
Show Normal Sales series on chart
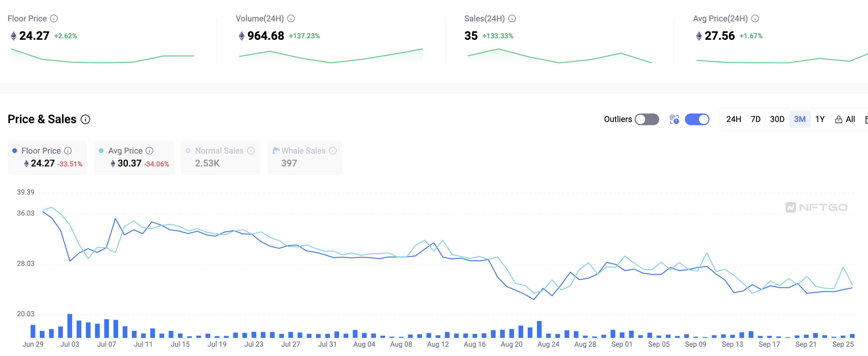click(219, 151)
